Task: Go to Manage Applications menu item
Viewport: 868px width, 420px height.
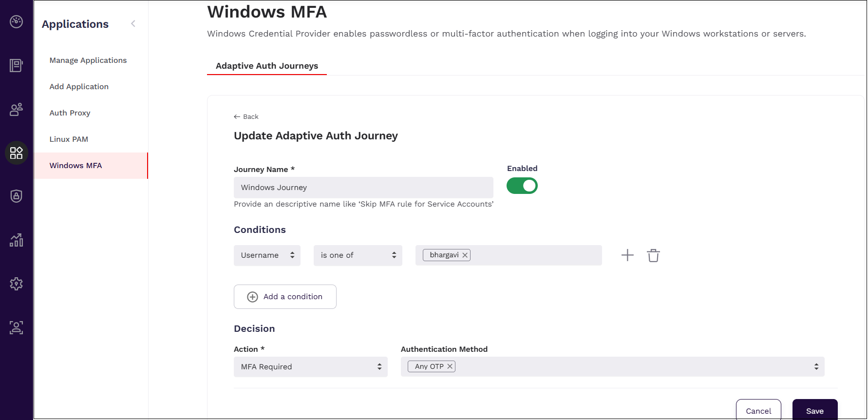Action: pyautogui.click(x=88, y=60)
